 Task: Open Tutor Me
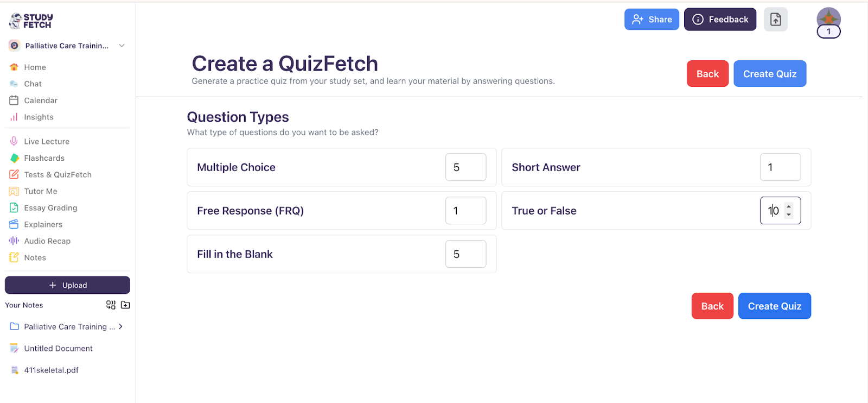[x=41, y=191]
